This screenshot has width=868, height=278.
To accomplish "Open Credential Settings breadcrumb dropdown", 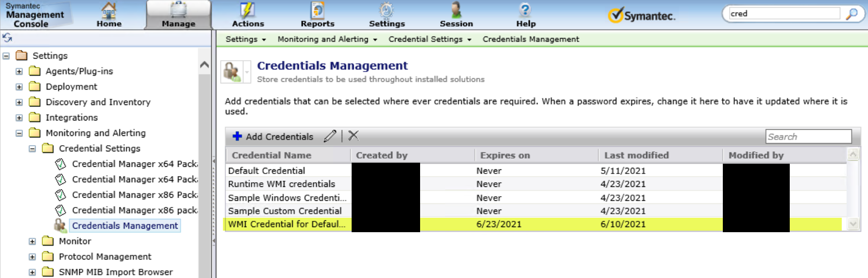I will click(430, 39).
